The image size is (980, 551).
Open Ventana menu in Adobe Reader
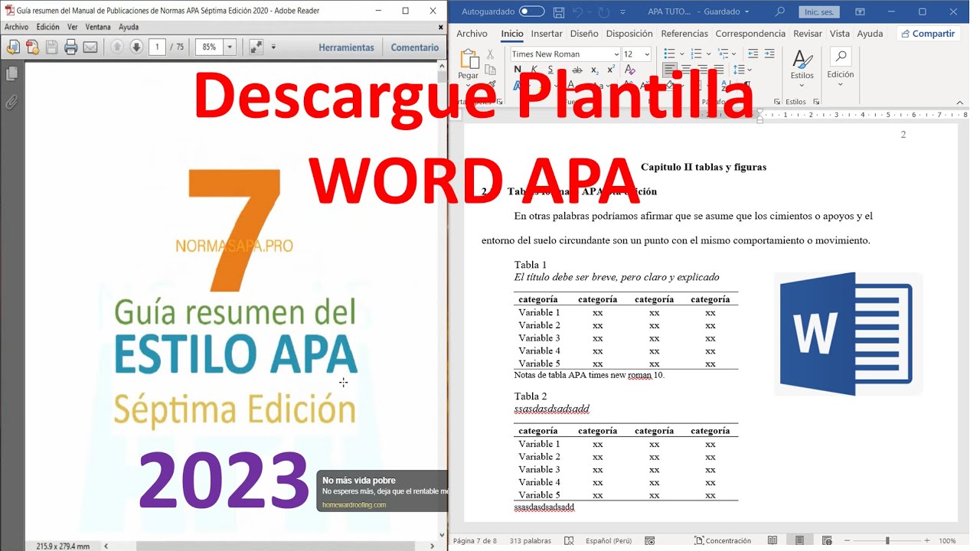point(98,27)
